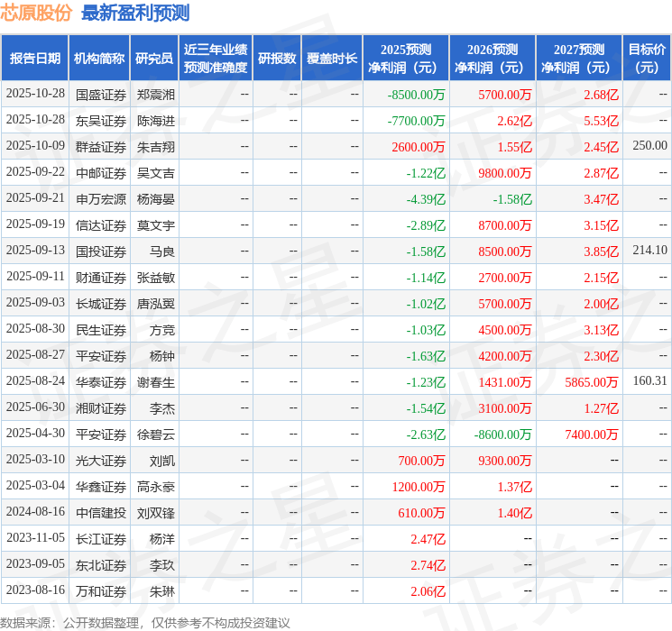Click the 覆盖时长 column header
Image resolution: width=672 pixels, height=631 pixels.
pyautogui.click(x=332, y=59)
